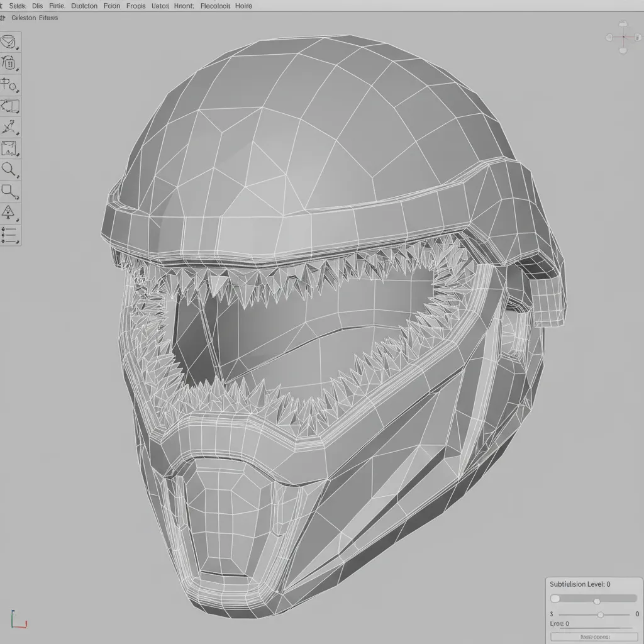Activate the magnifier zoom tool
The image size is (644, 644).
pyautogui.click(x=11, y=169)
